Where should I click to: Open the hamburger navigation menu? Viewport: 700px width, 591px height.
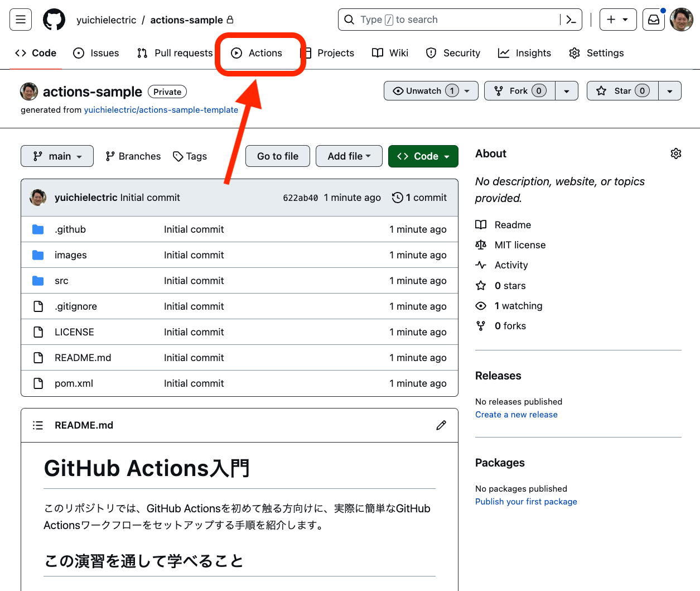point(21,20)
